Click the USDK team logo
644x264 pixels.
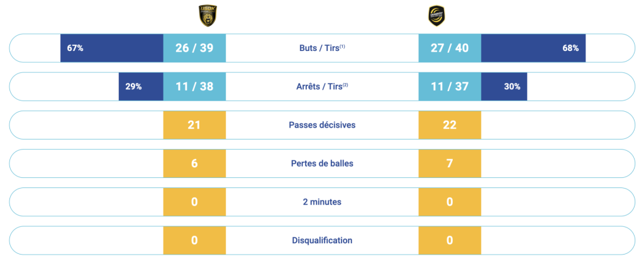[208, 16]
